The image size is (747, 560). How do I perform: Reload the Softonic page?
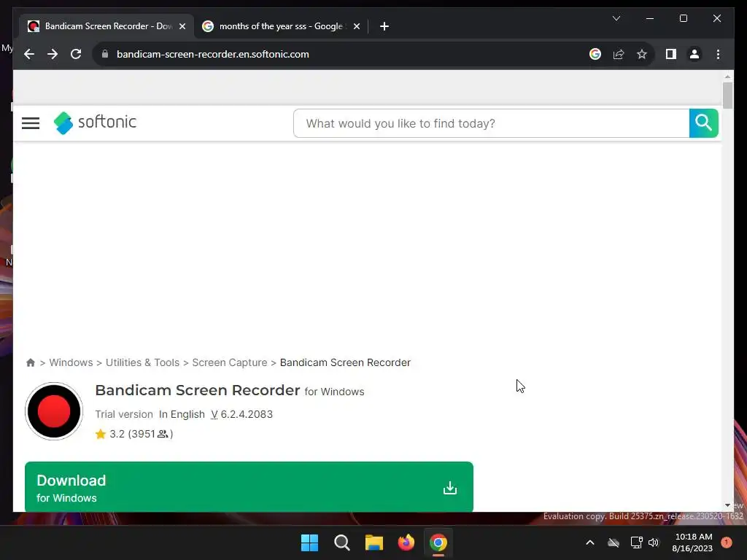point(76,54)
